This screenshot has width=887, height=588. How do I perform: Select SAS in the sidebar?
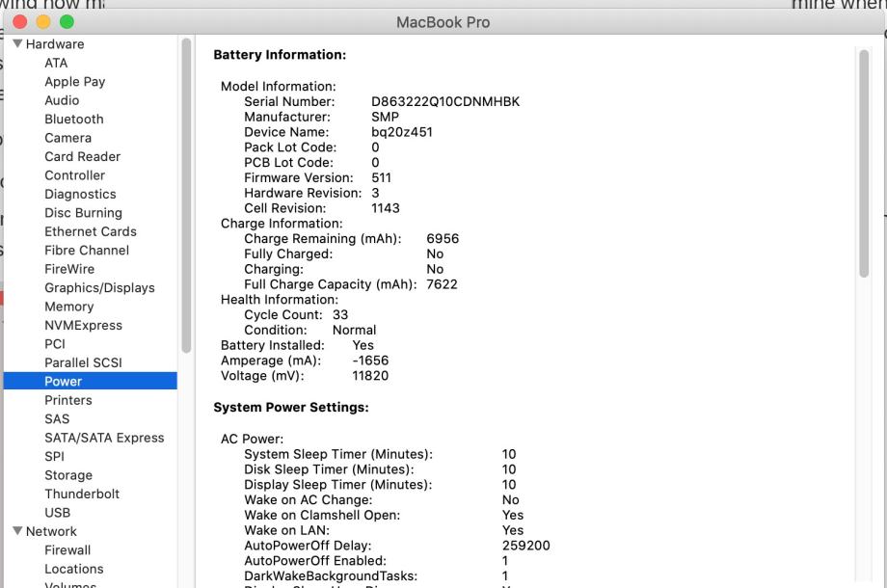point(57,418)
